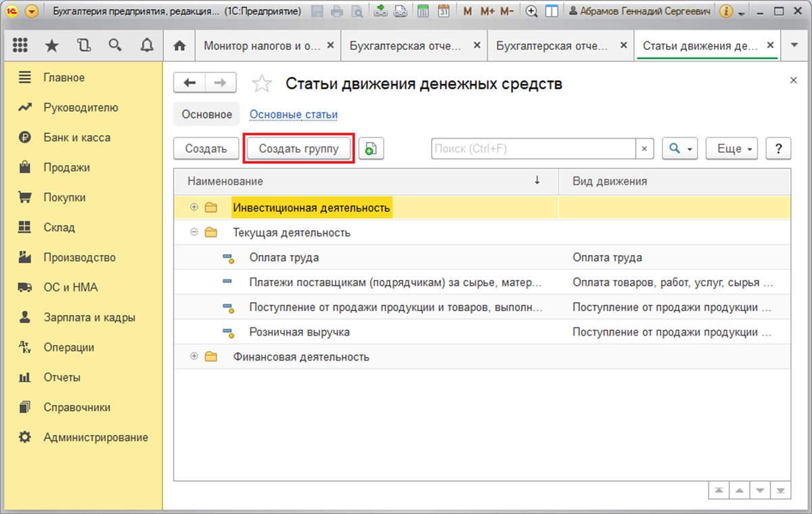Click the notifications bell icon
This screenshot has width=812, height=514.
pyautogui.click(x=146, y=45)
